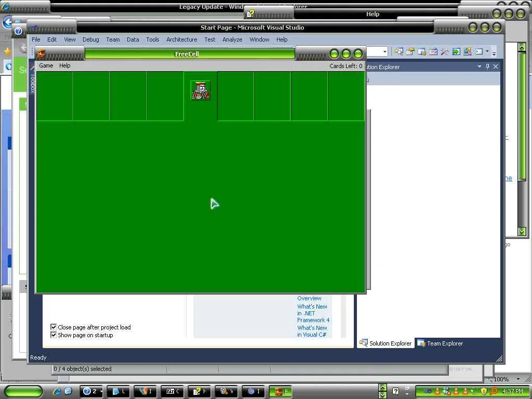Image resolution: width=532 pixels, height=399 pixels.
Task: Open Visual Studio Team menu
Action: click(x=113, y=39)
